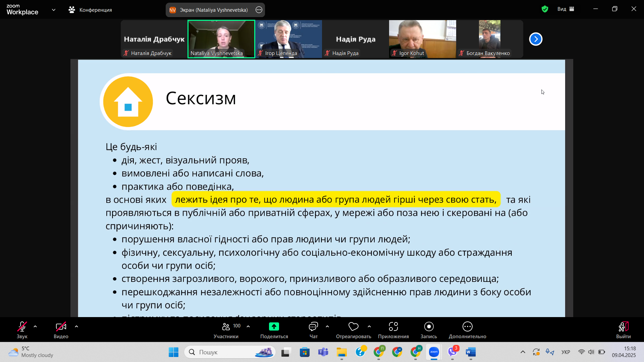Viewport: 644px width, 362px height.
Task: Unmute the microphone audio button
Action: (x=22, y=326)
